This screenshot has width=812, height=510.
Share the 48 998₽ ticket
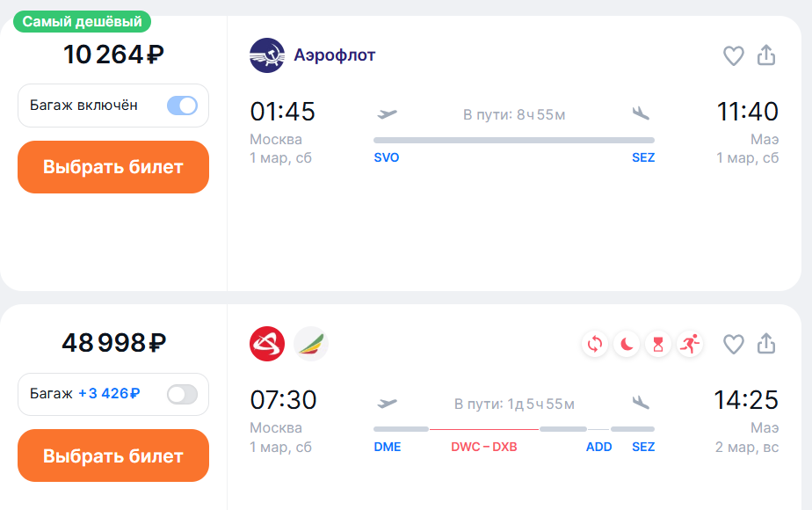766,344
